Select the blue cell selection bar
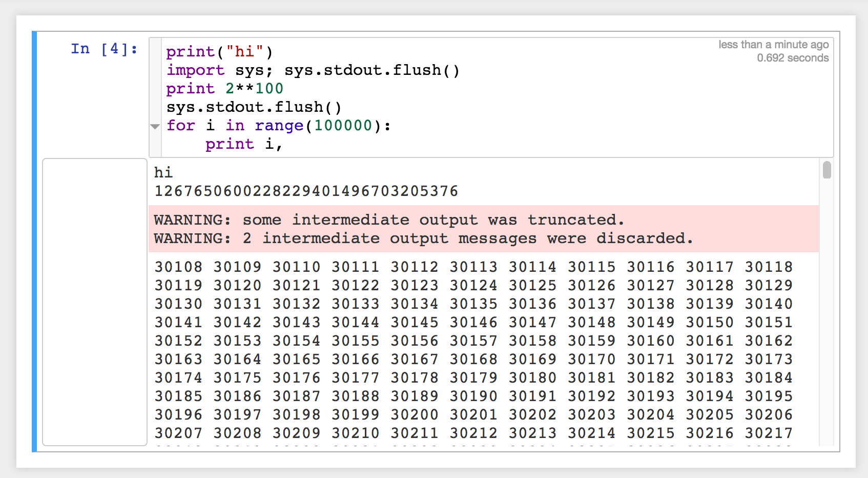Screen dimensions: 868x478 pyautogui.click(x=34, y=241)
